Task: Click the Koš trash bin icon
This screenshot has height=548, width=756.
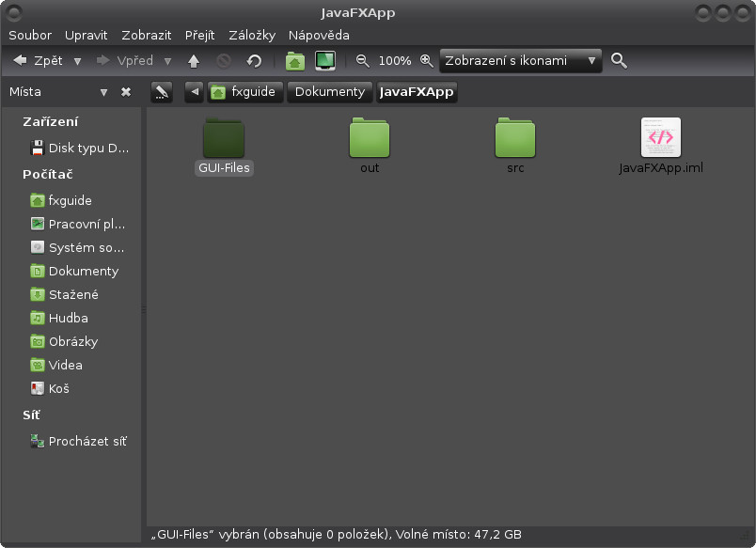Action: 37,388
